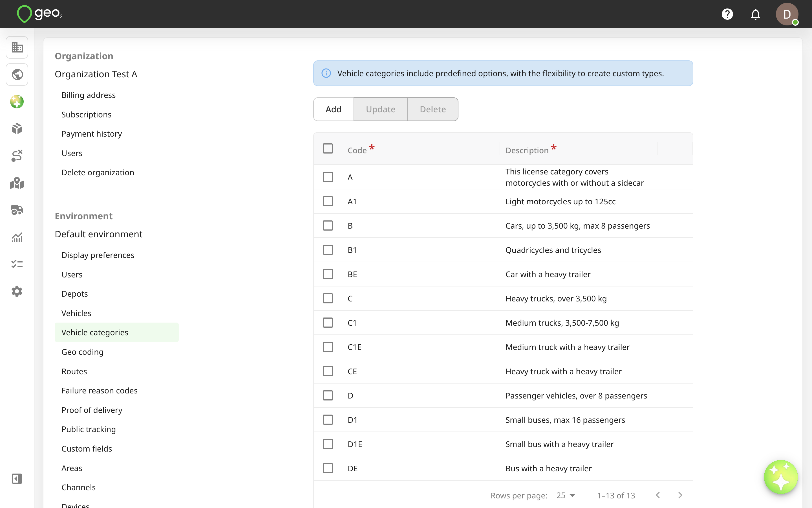This screenshot has height=508, width=812.
Task: Open Billing address settings
Action: 88,95
